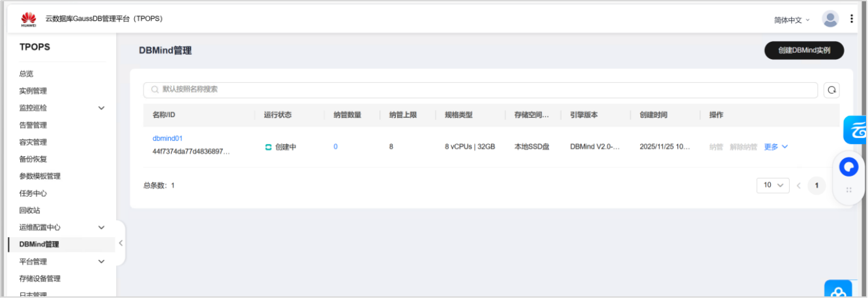Open 参数模板管理 in the sidebar

point(40,177)
